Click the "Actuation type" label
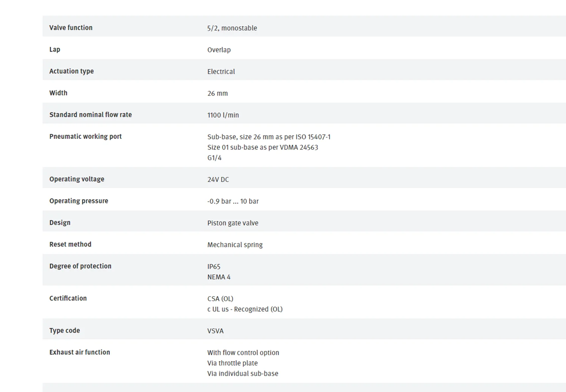 tap(71, 71)
